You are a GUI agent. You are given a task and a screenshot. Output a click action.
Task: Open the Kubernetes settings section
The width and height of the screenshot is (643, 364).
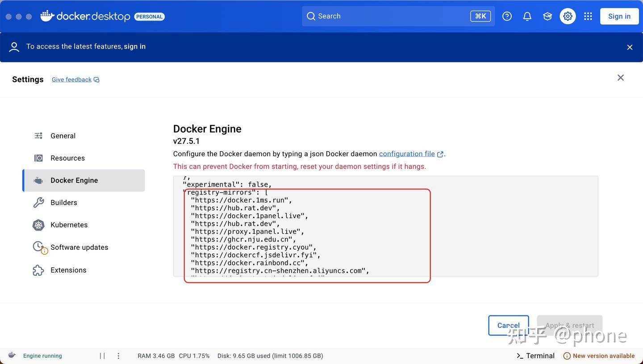[x=69, y=225]
